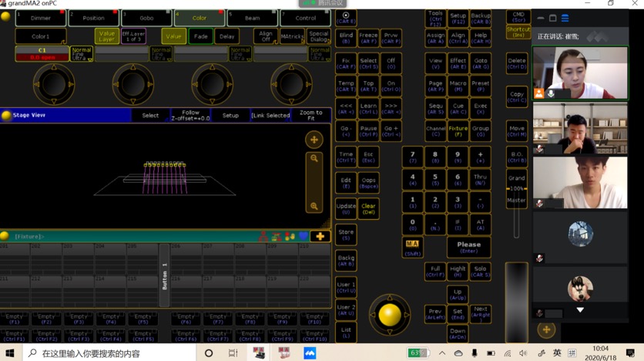Switch to the Color preset tab

pos(200,18)
